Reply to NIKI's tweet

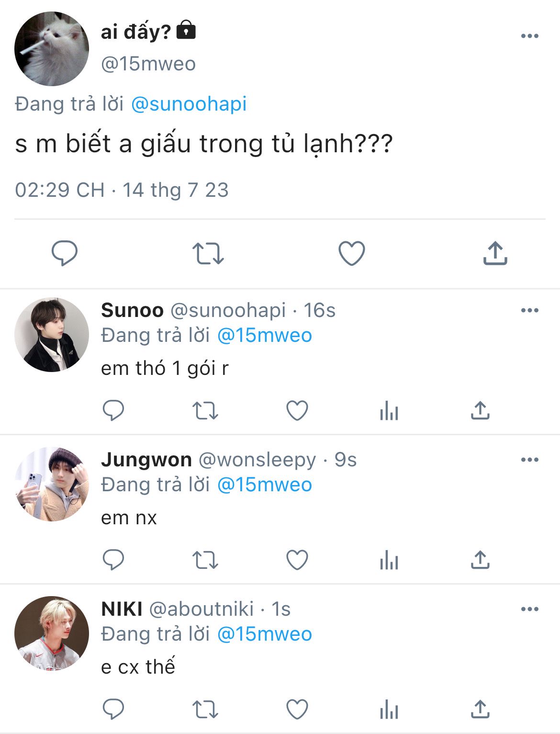[x=113, y=710]
